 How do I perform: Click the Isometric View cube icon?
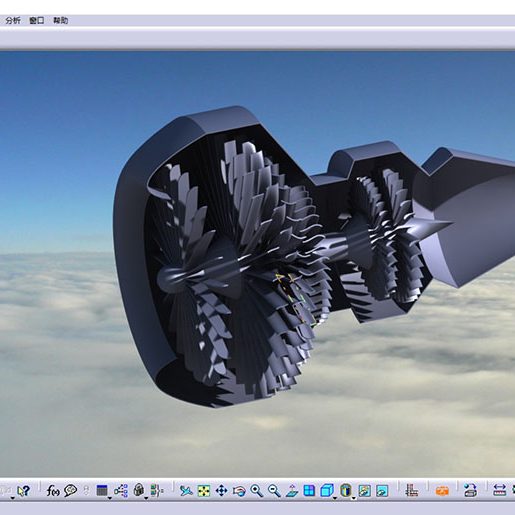327,490
